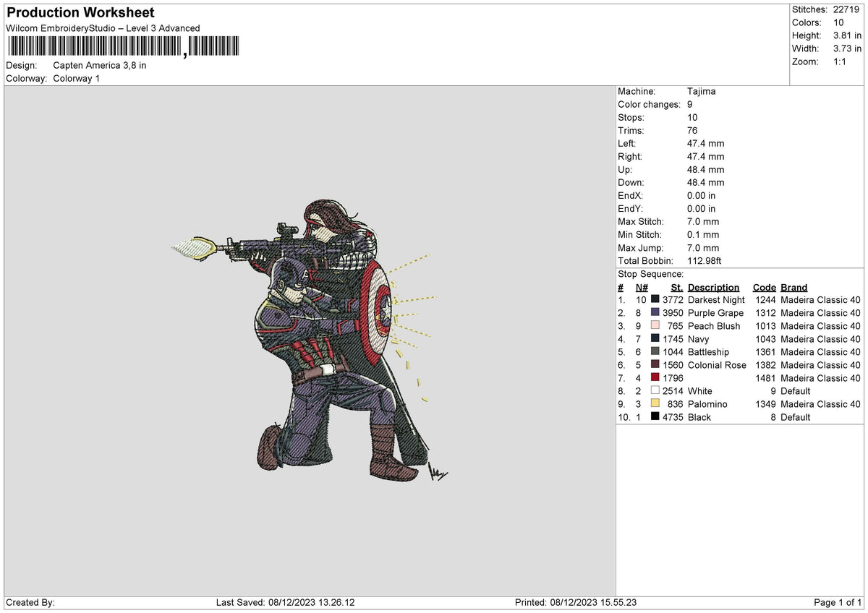Click the 'Description' column header

click(x=713, y=287)
